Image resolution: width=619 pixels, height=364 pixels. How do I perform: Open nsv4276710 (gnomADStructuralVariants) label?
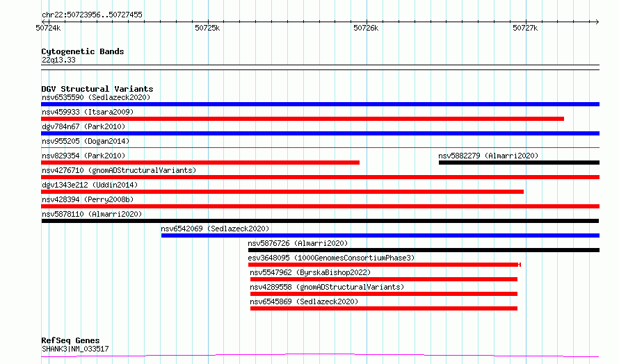pos(119,170)
